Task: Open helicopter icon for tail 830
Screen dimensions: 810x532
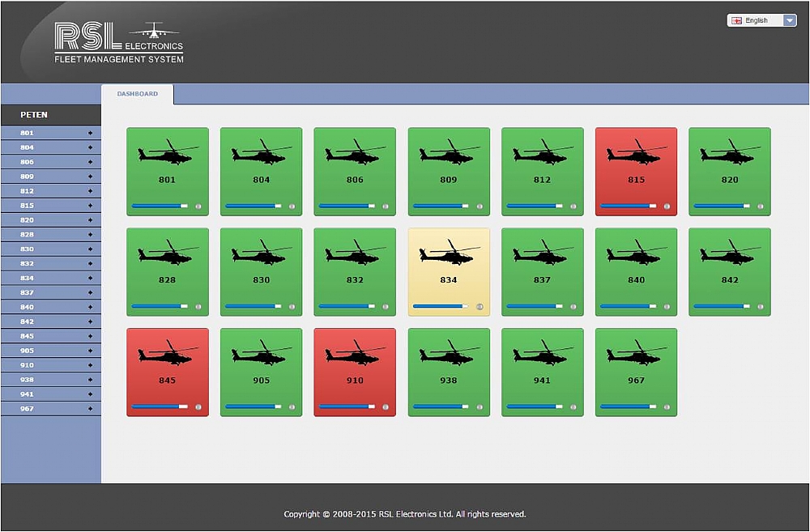Action: click(x=262, y=252)
